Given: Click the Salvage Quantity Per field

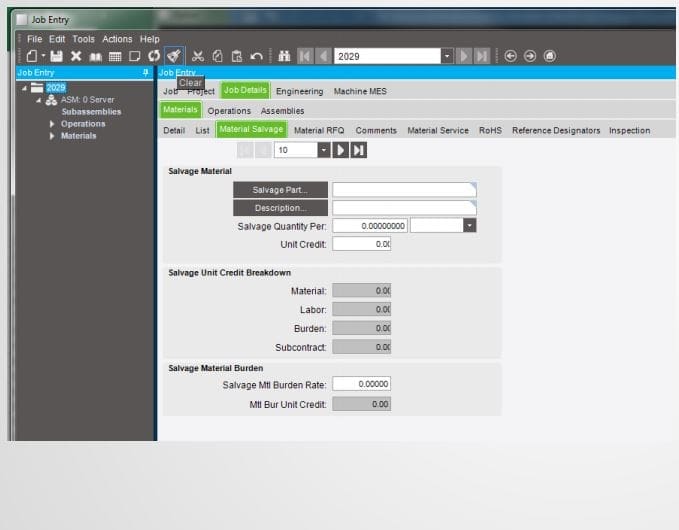Looking at the screenshot, I should tap(370, 226).
